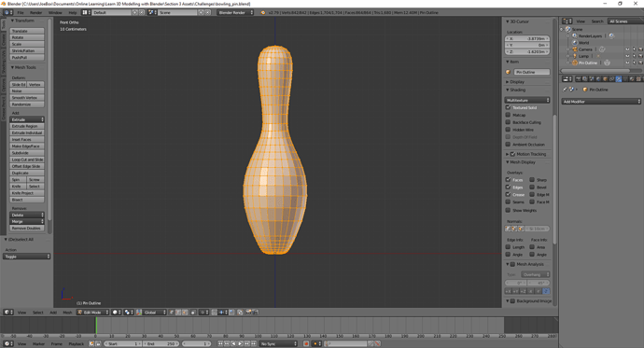This screenshot has height=348, width=644.
Task: Open the timeline editor type selector
Action: coord(8,343)
